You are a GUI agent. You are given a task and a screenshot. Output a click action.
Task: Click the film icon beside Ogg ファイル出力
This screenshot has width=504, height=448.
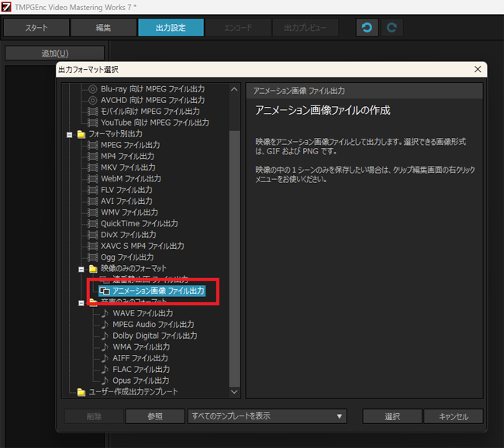click(x=92, y=257)
